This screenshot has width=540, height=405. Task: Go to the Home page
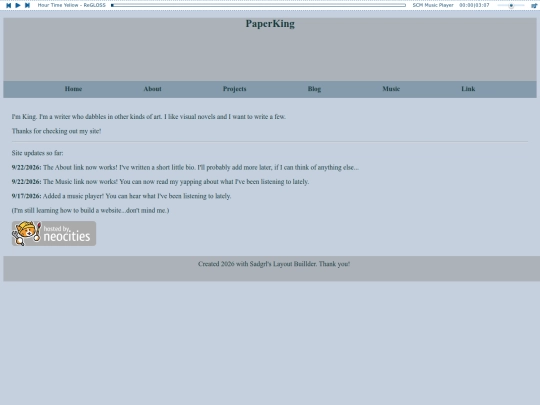point(73,89)
